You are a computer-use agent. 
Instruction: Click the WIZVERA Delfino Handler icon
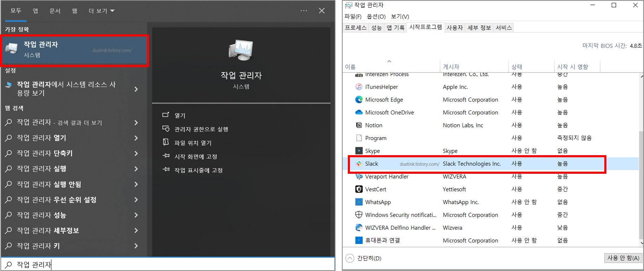click(x=359, y=227)
